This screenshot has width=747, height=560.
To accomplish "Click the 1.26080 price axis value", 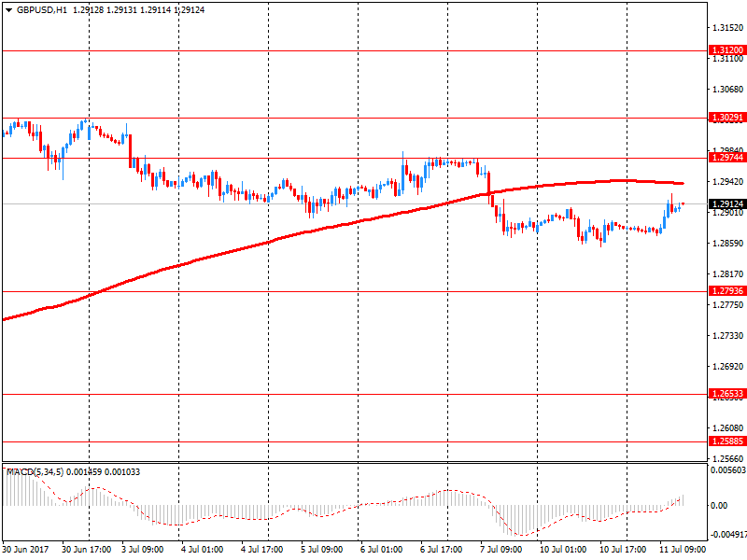I will pyautogui.click(x=727, y=428).
